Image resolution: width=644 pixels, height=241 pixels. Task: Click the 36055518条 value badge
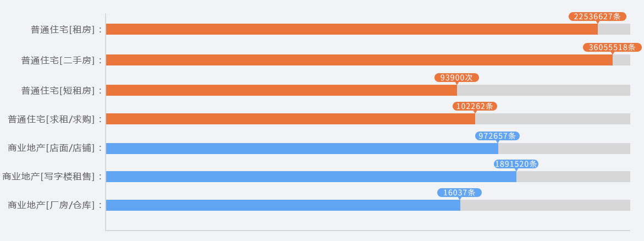(612, 47)
